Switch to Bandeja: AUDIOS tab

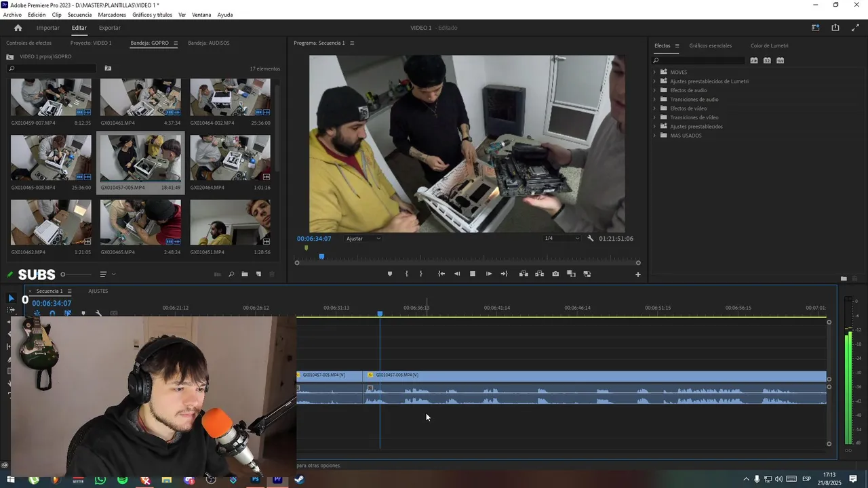tap(209, 43)
